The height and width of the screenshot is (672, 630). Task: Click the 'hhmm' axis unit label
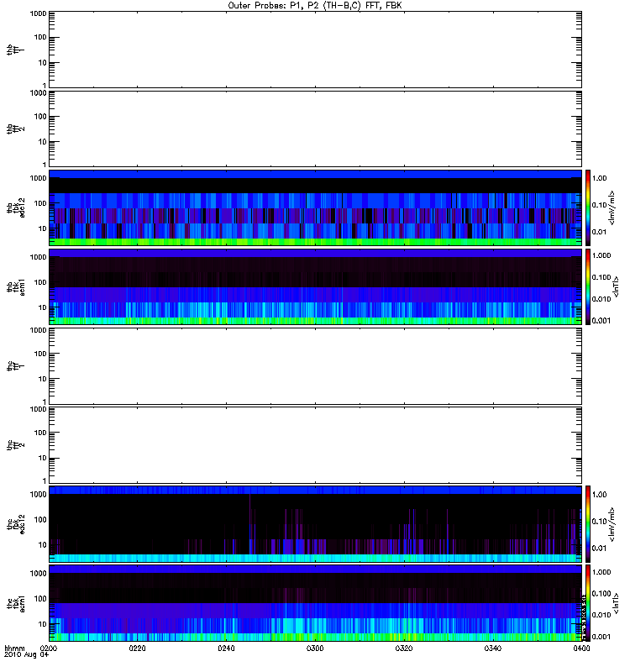tap(14, 648)
